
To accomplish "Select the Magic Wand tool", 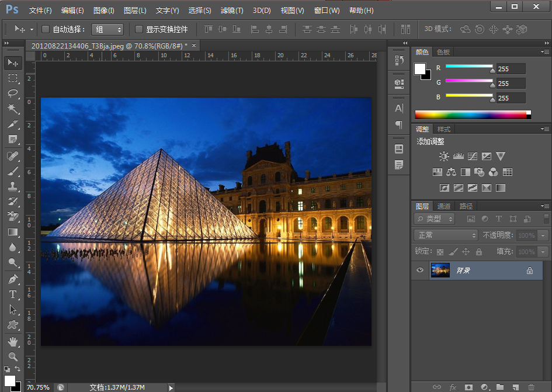I will pyautogui.click(x=13, y=109).
